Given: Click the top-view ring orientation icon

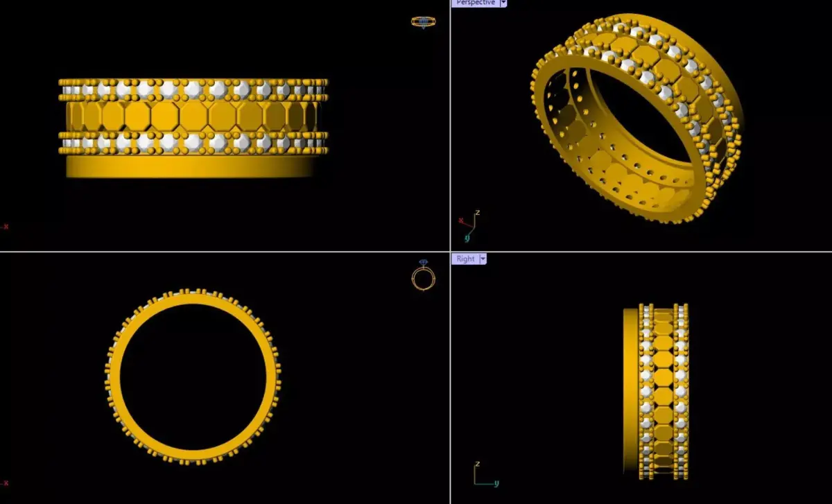Looking at the screenshot, I should tap(423, 21).
